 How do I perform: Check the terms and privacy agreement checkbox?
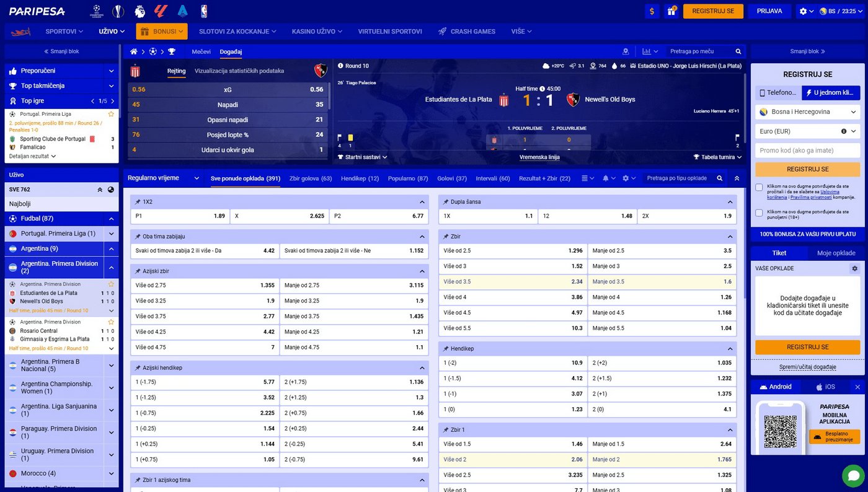coord(759,187)
